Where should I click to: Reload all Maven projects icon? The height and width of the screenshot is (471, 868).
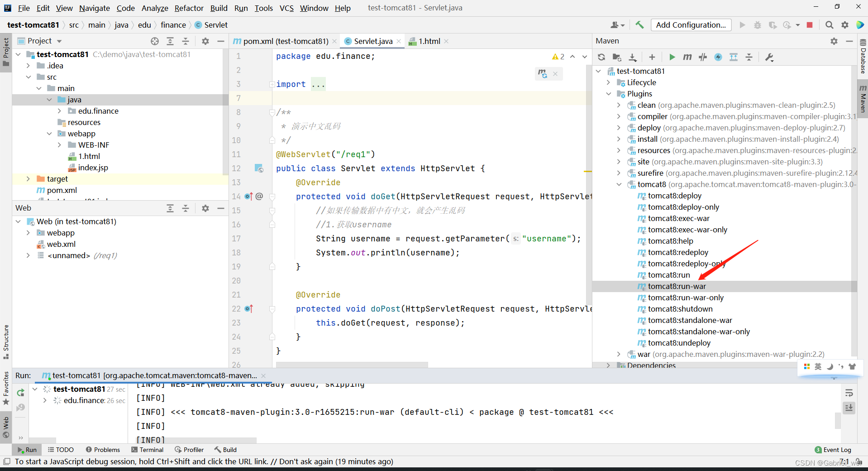coord(601,57)
